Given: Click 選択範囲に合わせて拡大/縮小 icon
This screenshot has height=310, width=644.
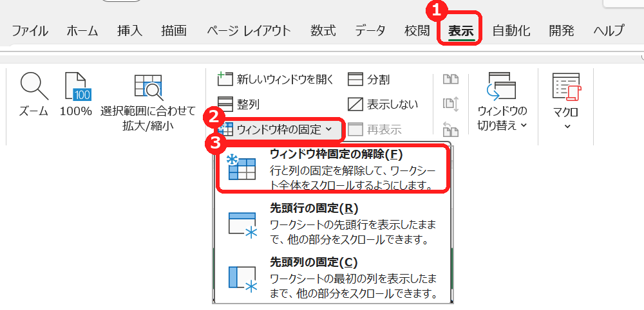Looking at the screenshot, I should (148, 87).
